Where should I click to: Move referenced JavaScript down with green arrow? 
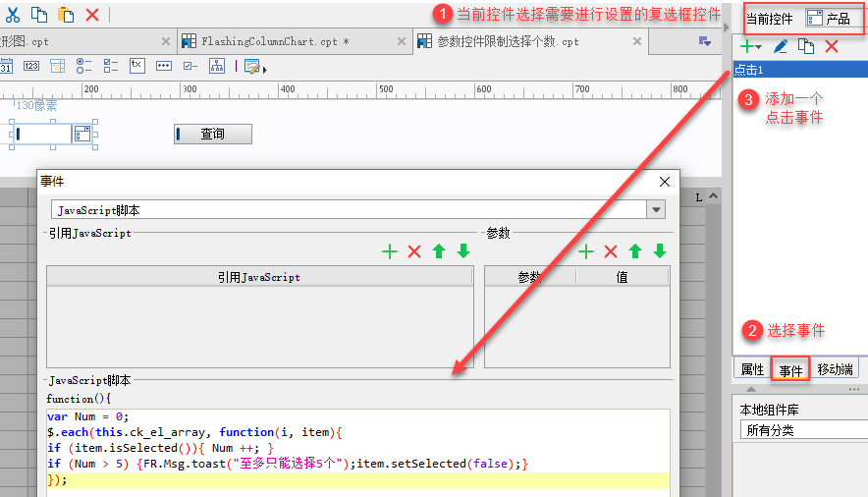[463, 251]
